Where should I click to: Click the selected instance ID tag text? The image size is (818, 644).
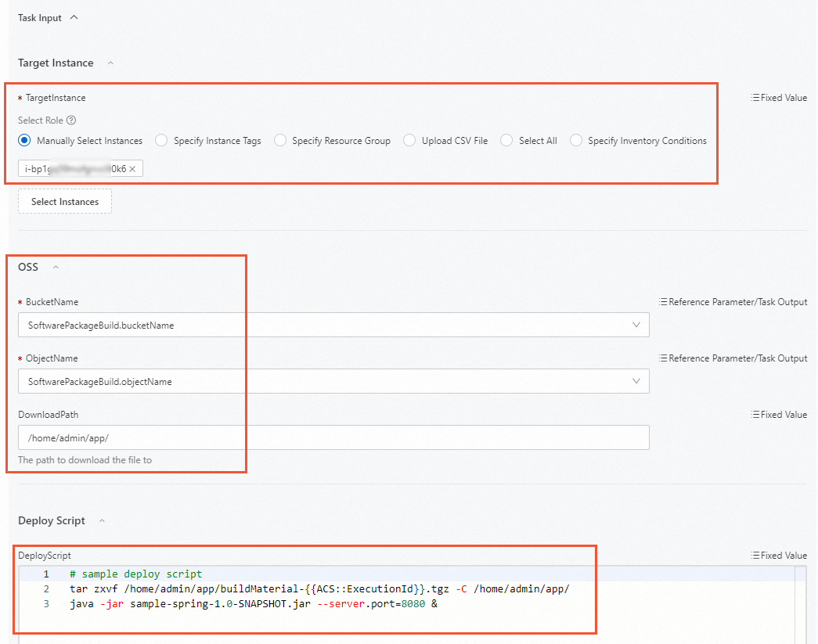click(x=75, y=169)
